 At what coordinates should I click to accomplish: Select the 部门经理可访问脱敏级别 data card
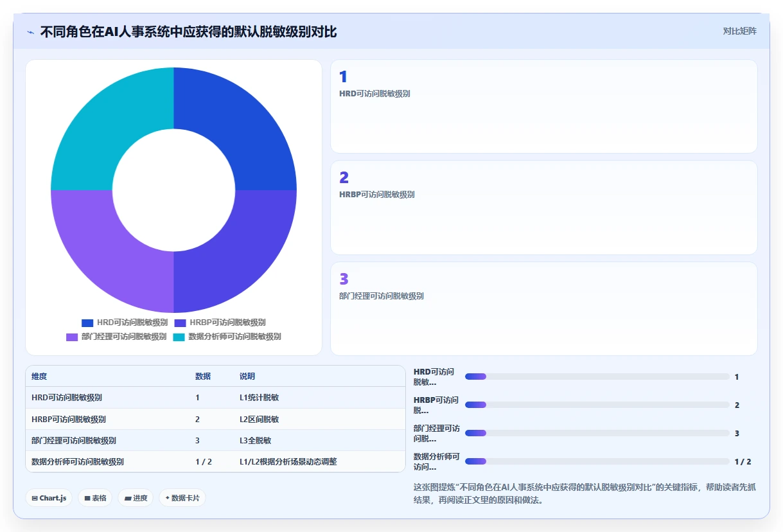click(543, 308)
